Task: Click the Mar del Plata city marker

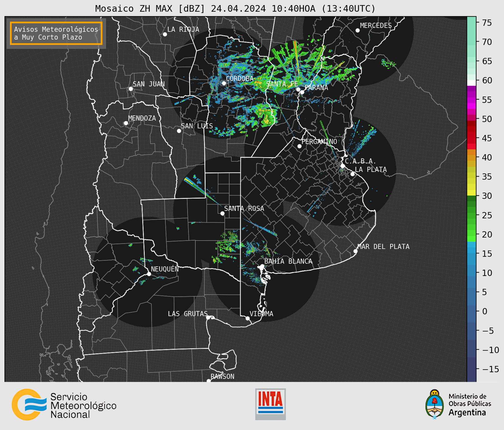Action: coord(356,251)
